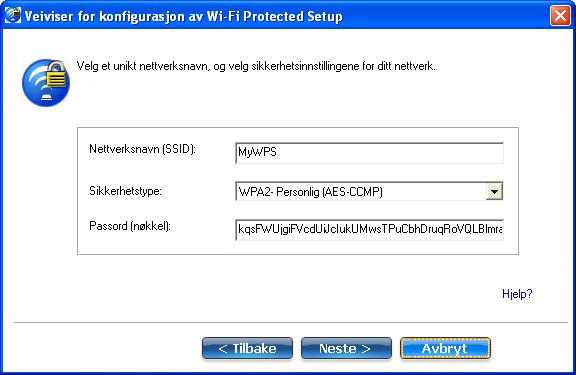Place cursor after MyWPS in the SSID box
This screenshot has height=375, width=576.
pos(278,152)
